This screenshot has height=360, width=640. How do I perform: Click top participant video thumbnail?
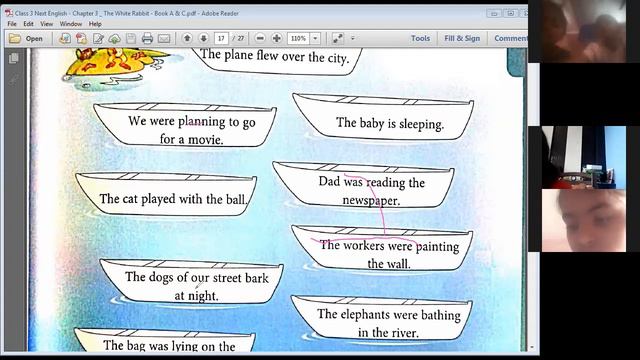point(584,31)
